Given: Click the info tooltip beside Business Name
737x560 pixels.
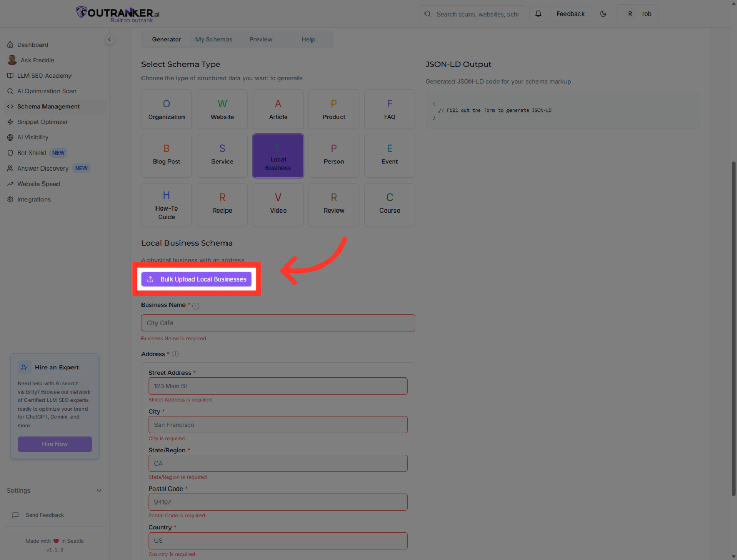Looking at the screenshot, I should coord(195,305).
